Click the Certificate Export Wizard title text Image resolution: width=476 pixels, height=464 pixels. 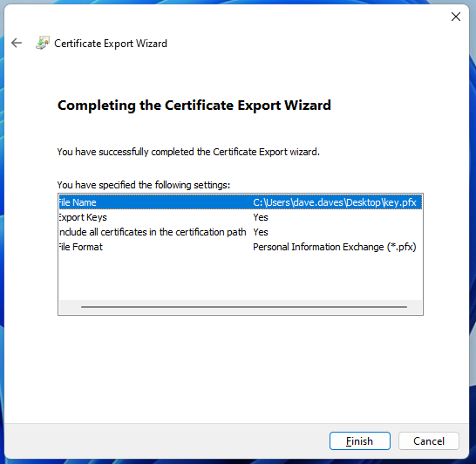pos(111,44)
